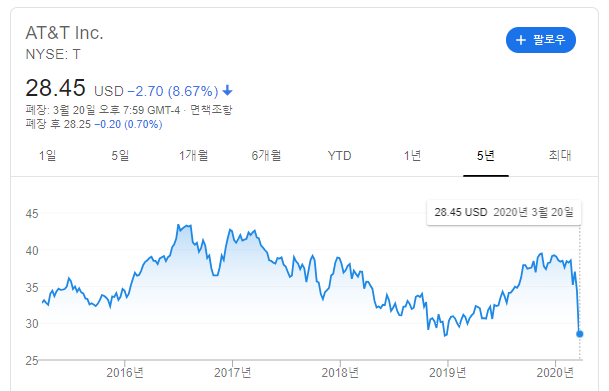Click the NYSE: T ticker text

[x=53, y=54]
